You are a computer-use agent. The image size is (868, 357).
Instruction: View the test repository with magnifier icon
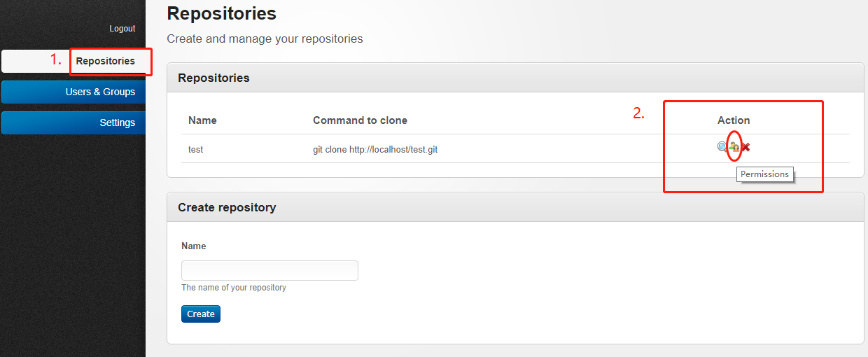click(x=723, y=147)
